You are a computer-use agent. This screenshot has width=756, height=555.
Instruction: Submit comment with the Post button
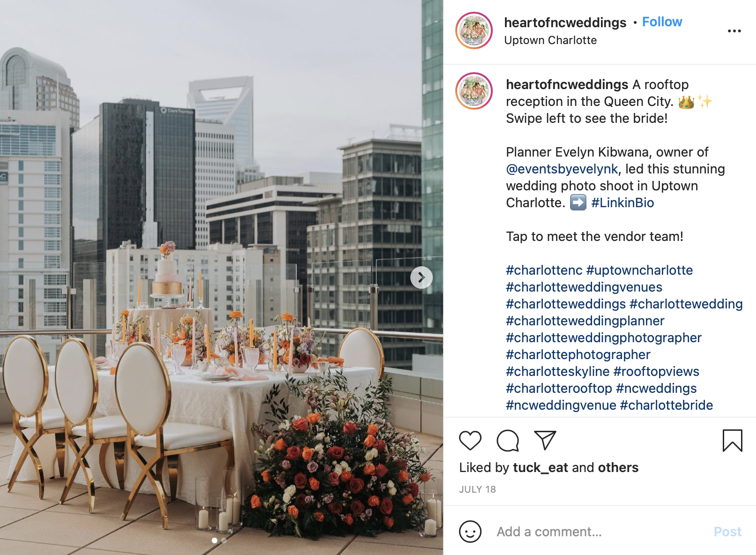coord(727,532)
